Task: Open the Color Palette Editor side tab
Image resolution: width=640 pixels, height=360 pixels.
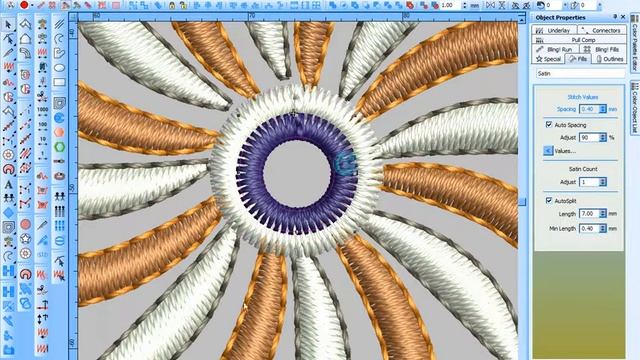Action: (x=635, y=42)
